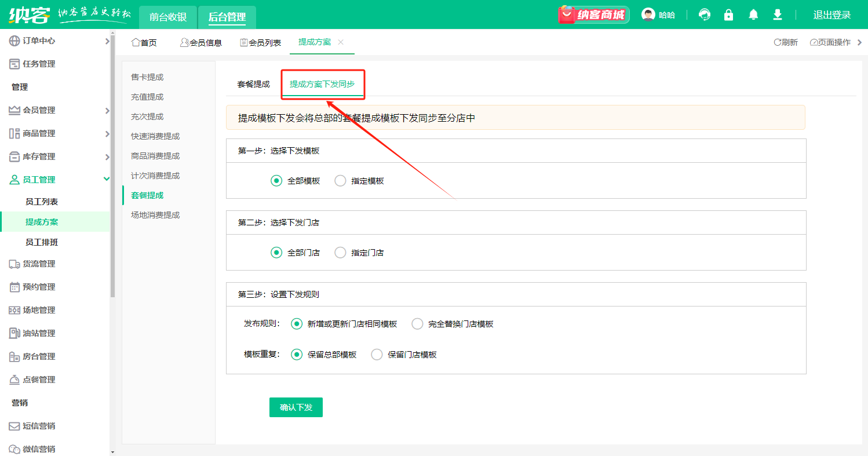
Task: Click the 确认下发 button
Action: pos(296,407)
